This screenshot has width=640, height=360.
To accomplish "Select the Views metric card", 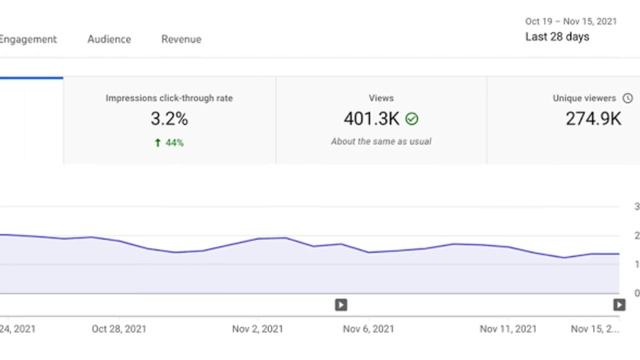I will coord(381,120).
